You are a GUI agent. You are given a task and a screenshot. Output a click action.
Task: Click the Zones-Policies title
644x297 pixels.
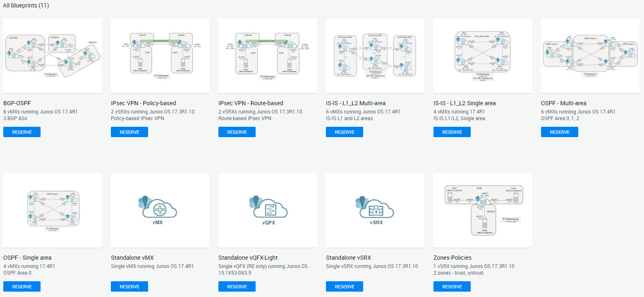[x=453, y=258]
